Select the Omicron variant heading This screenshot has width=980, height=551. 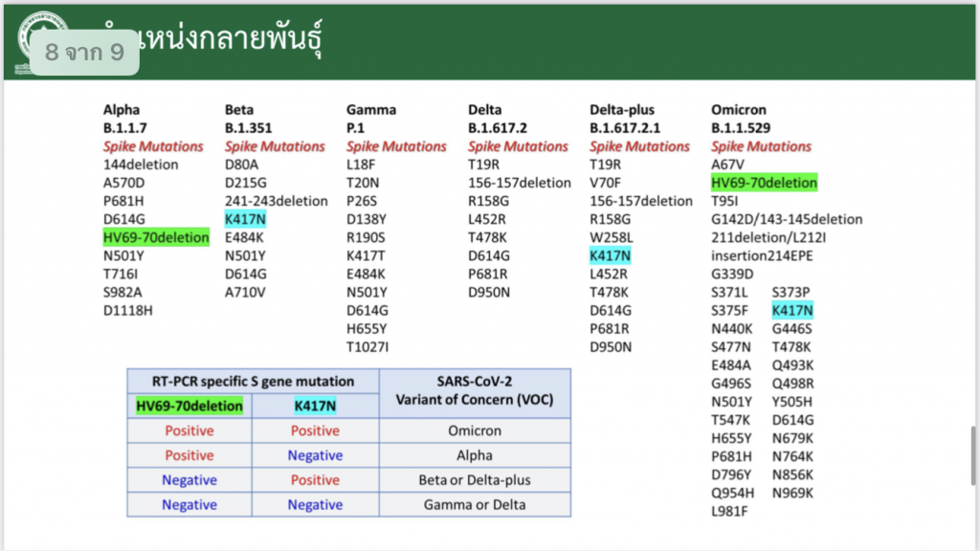(x=739, y=110)
